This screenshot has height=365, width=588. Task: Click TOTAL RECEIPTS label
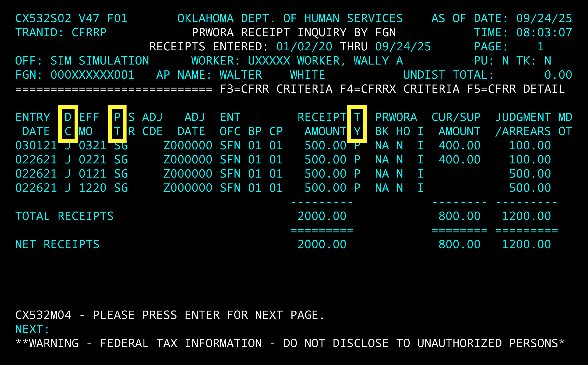[x=64, y=216]
